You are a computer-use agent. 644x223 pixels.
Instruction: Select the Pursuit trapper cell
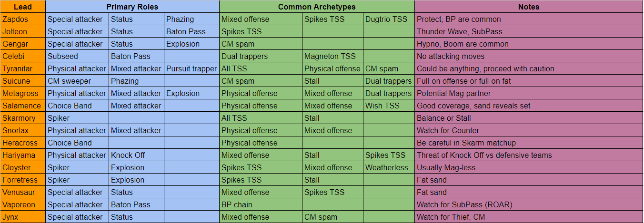(191, 69)
